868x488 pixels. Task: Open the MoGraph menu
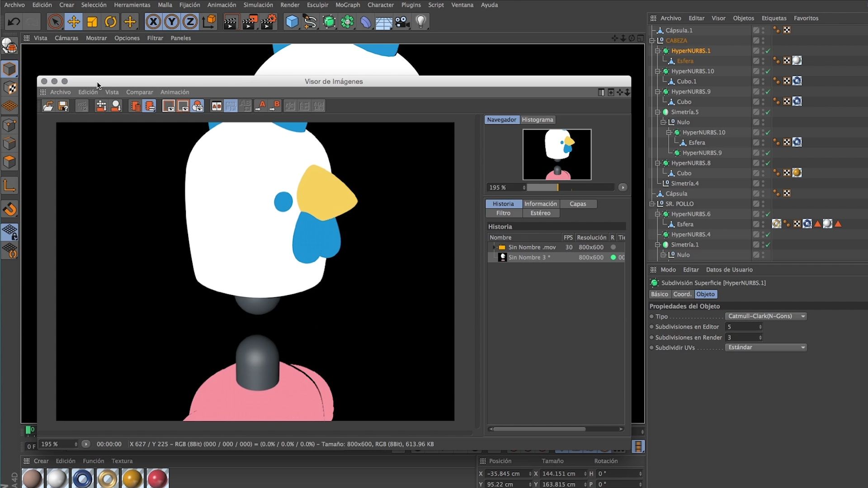348,5
